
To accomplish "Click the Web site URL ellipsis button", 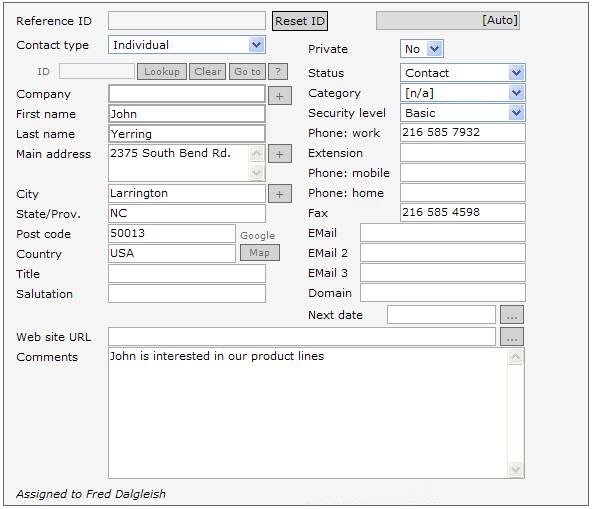I will point(512,336).
